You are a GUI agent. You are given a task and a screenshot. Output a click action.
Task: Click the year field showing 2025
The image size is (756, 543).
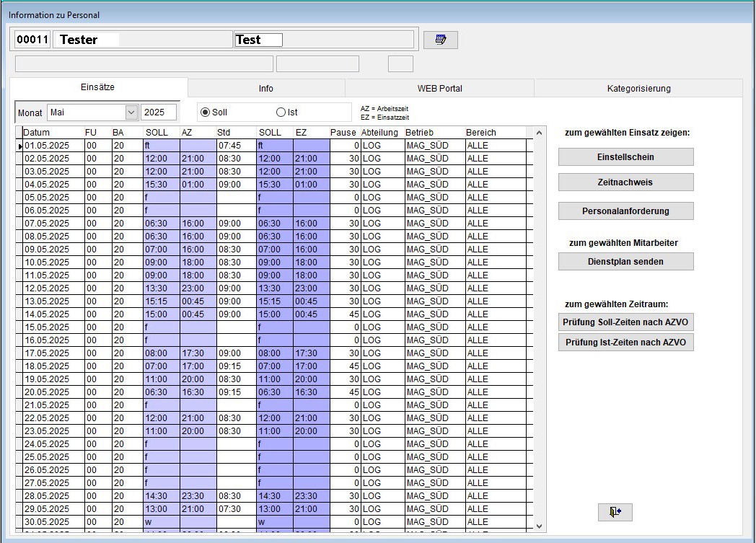coord(159,112)
